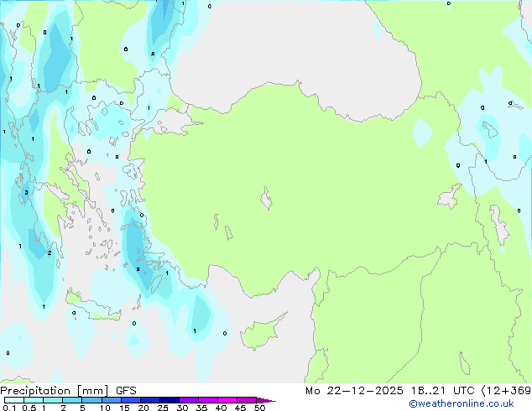Click the 10 to 15 mm legend swatch

click(112, 400)
